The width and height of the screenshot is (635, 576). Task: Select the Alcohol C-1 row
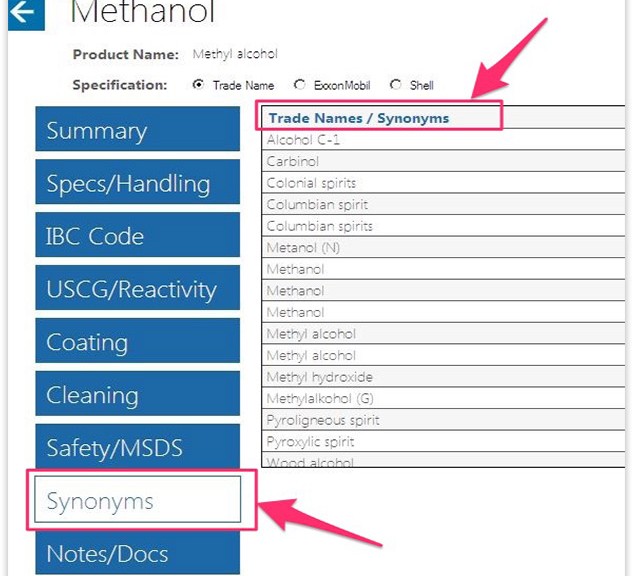tap(443, 140)
